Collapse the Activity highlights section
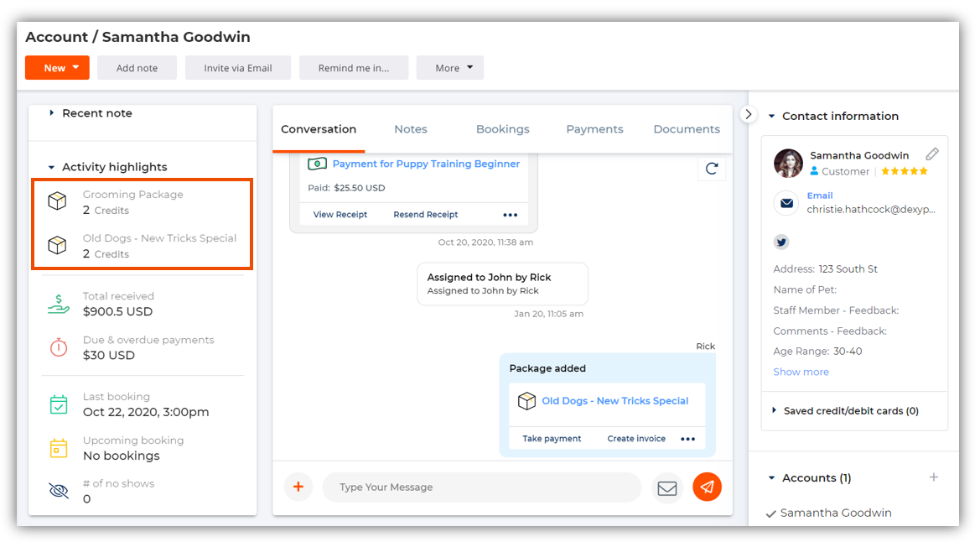 (108, 167)
